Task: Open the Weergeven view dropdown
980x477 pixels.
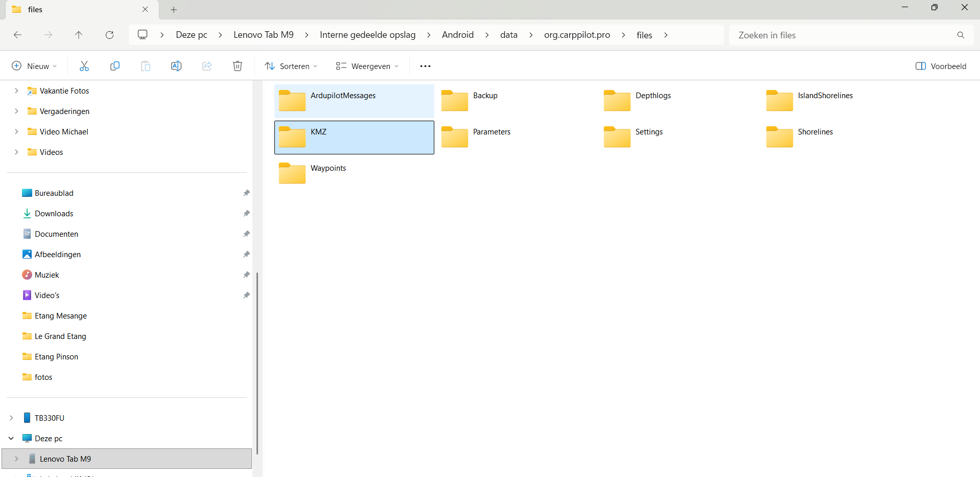Action: click(367, 66)
